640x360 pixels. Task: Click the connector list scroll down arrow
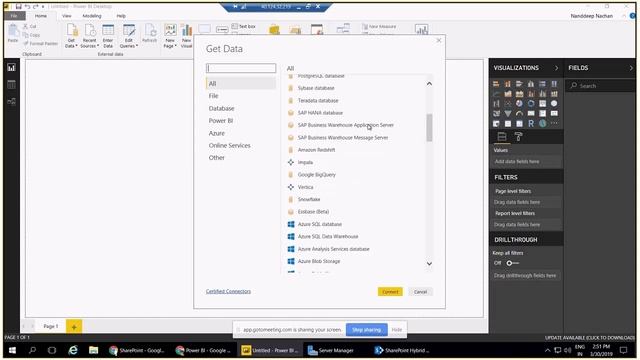(x=429, y=264)
